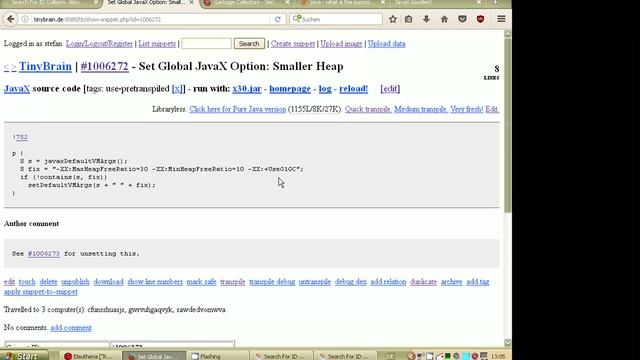Open the Create snippet link
This screenshot has width=640, height=360.
coord(293,44)
